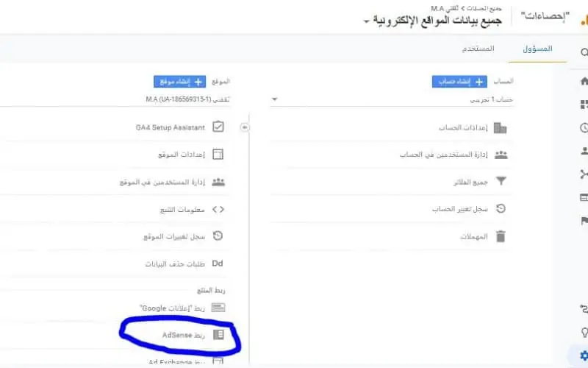Click the blue create property button
Image resolution: width=588 pixels, height=368 pixels.
click(x=179, y=82)
